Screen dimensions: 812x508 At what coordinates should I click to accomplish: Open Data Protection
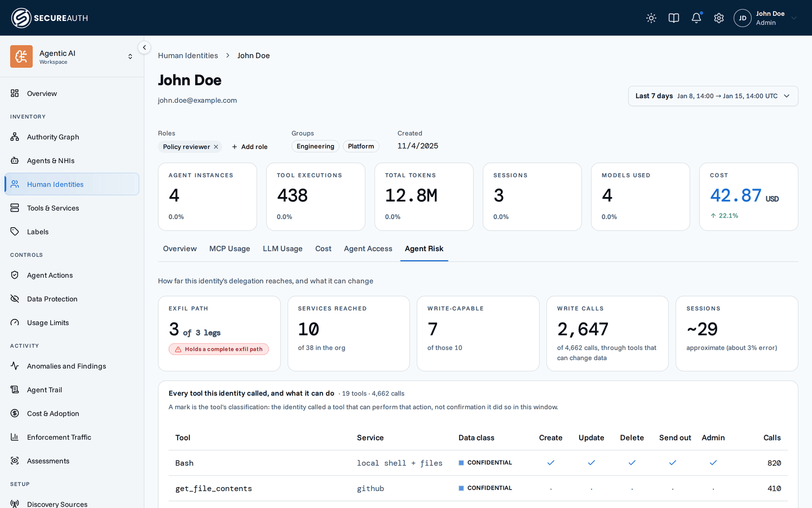coord(72,299)
